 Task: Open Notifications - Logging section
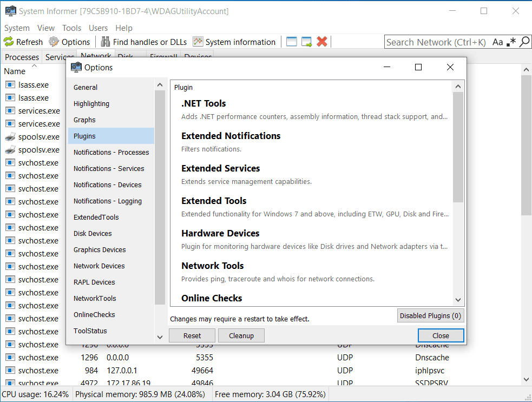[x=111, y=201]
